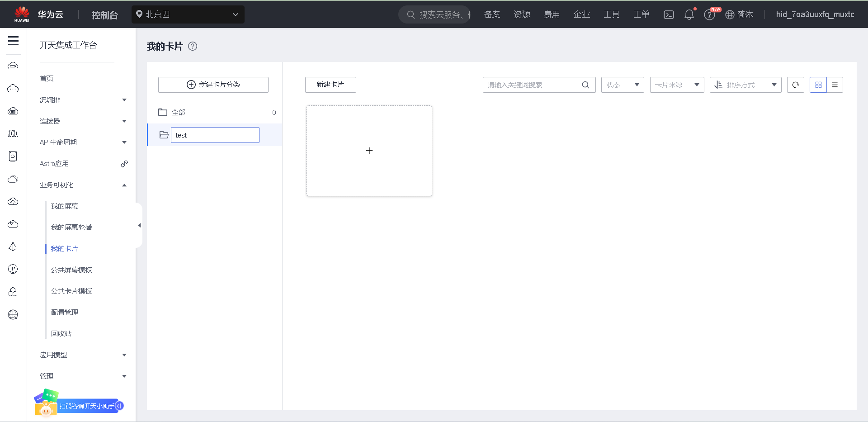Click the globe icon in left rail

click(x=13, y=314)
